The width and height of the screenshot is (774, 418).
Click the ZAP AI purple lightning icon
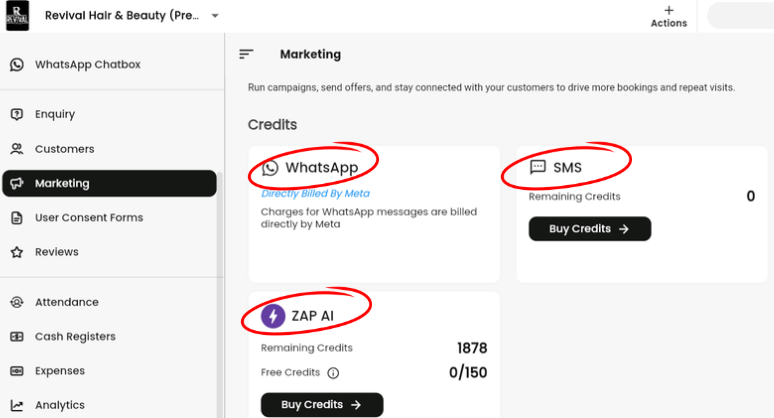272,316
